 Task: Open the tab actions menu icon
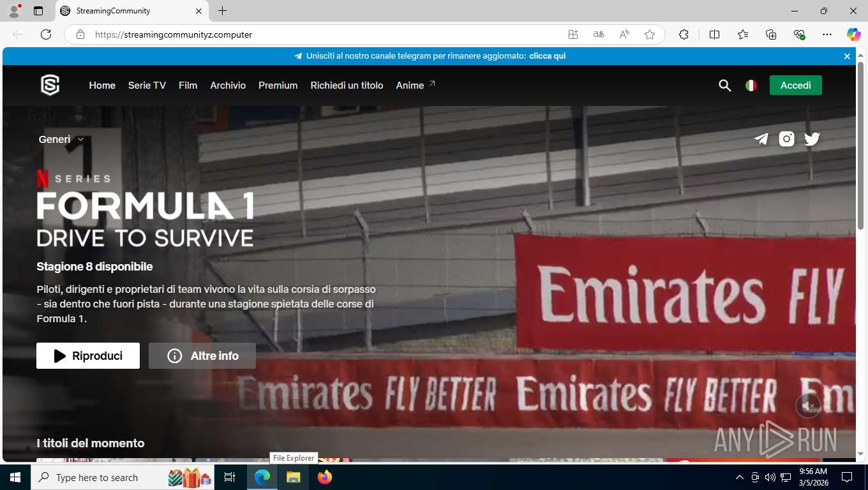click(38, 11)
